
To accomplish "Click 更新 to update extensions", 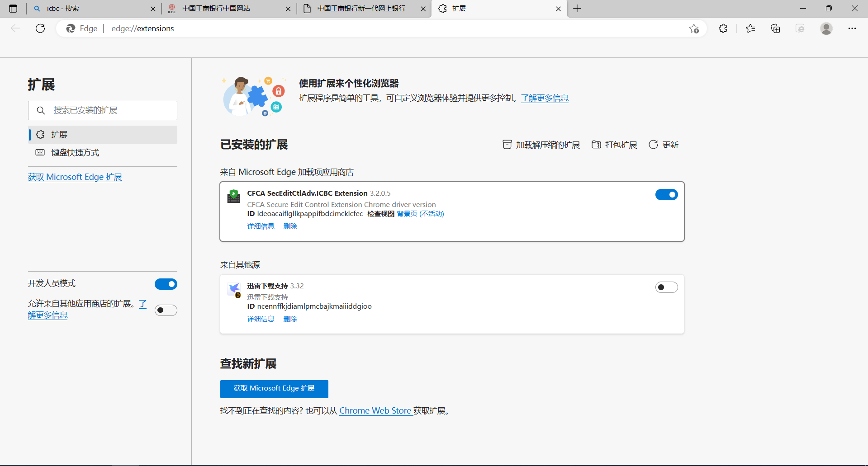I will (664, 145).
